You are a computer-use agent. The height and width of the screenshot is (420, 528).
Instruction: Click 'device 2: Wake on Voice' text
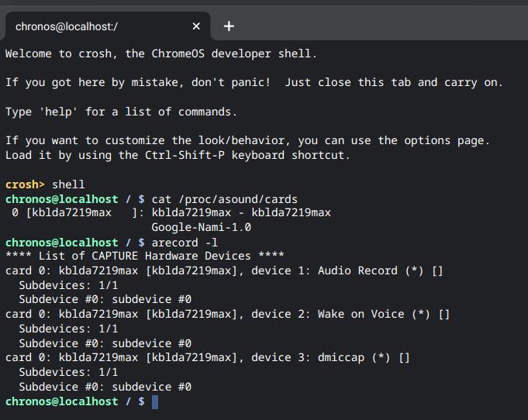click(328, 314)
